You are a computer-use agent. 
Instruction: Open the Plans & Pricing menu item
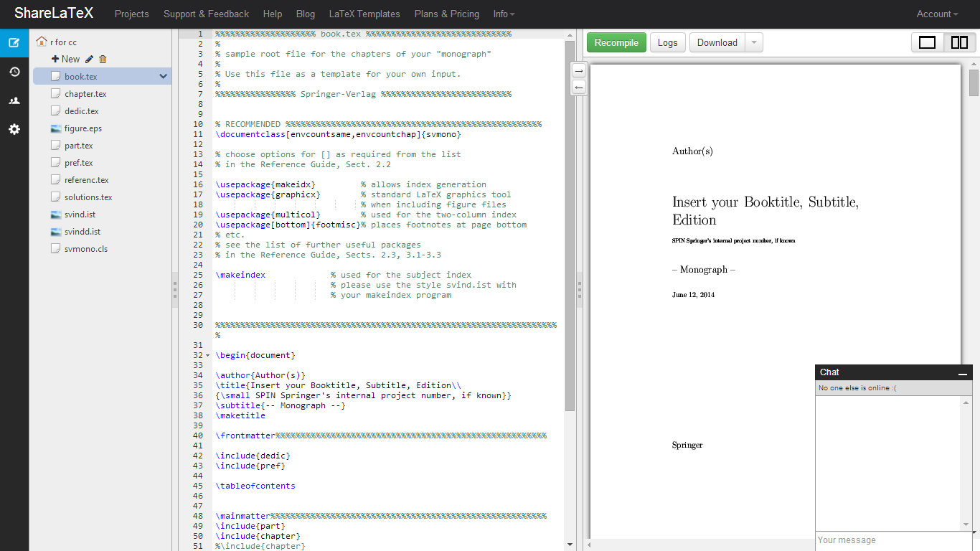coord(446,14)
